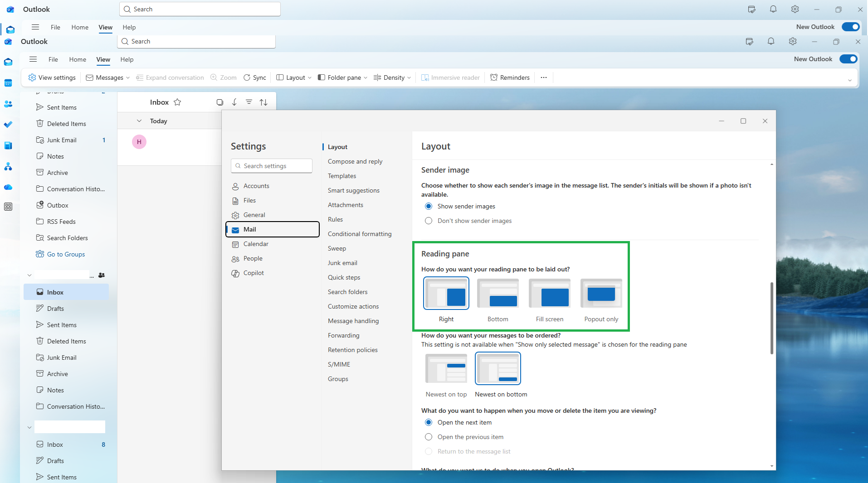Open Reminders from the ribbon
This screenshot has width=868, height=483.
510,77
